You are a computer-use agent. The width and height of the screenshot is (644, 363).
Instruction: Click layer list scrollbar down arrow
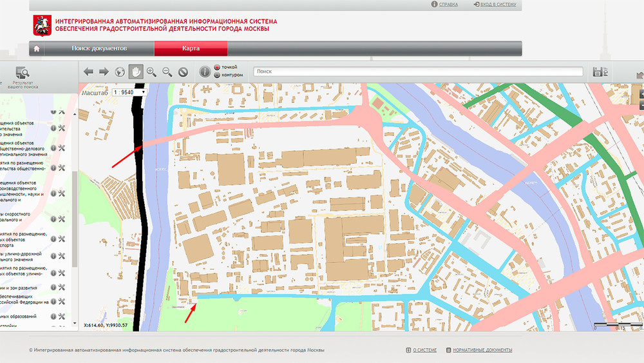[x=75, y=323]
